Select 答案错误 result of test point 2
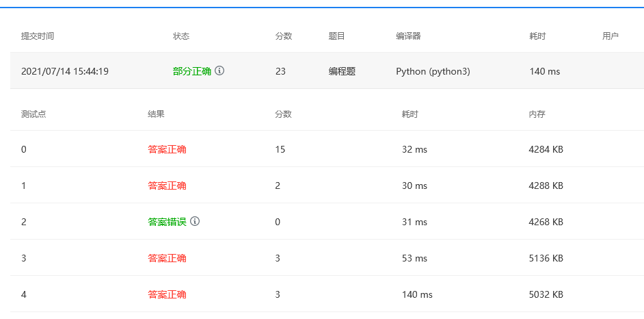This screenshot has width=644, height=319. pos(167,222)
